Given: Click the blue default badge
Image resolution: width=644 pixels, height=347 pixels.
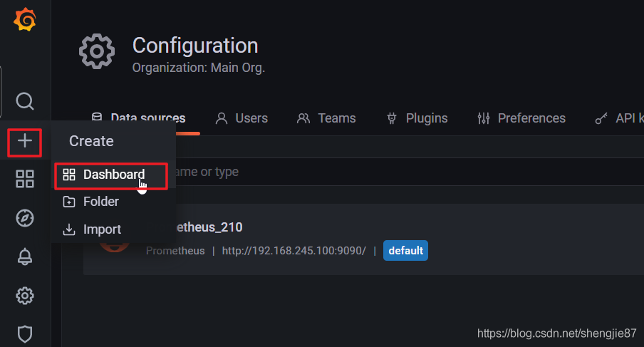Looking at the screenshot, I should pos(405,251).
